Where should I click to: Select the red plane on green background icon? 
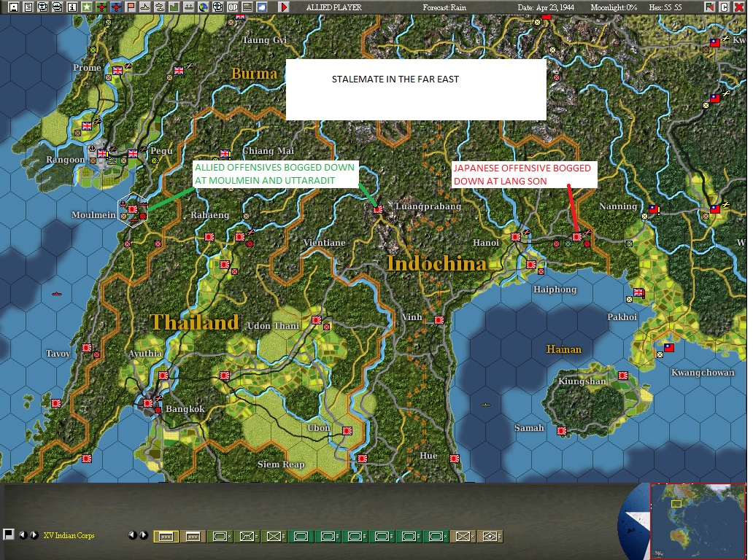click(x=101, y=7)
